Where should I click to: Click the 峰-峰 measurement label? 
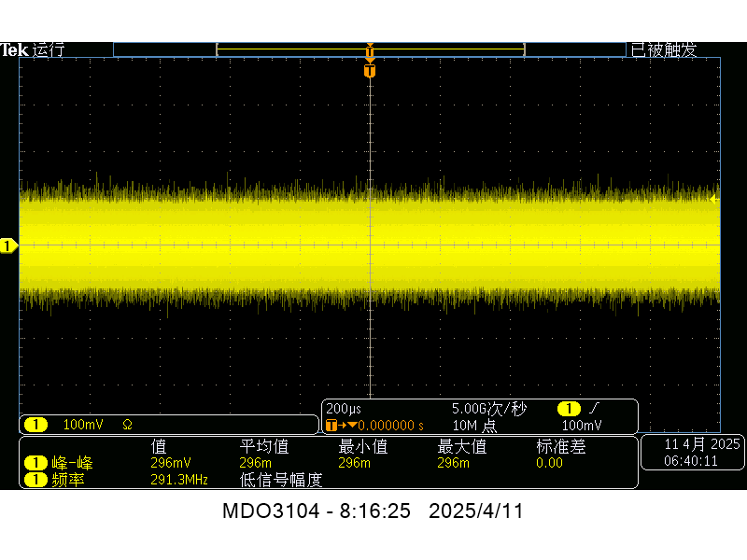pyautogui.click(x=73, y=463)
